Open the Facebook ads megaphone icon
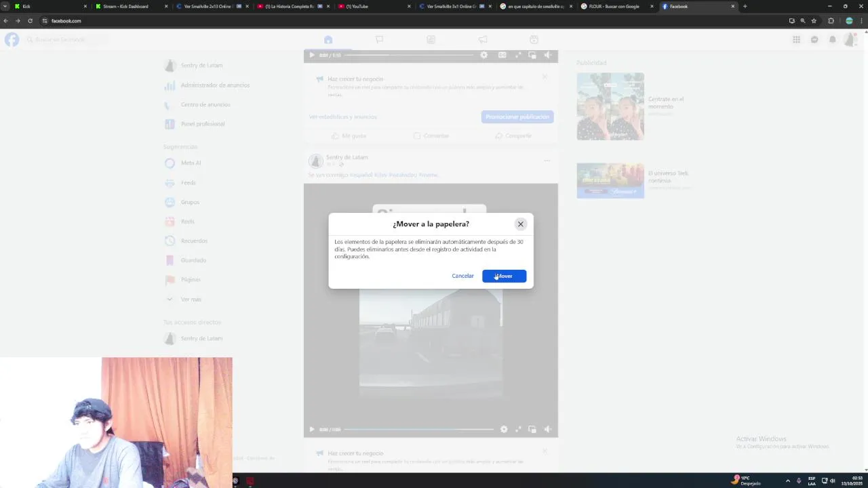 point(483,39)
